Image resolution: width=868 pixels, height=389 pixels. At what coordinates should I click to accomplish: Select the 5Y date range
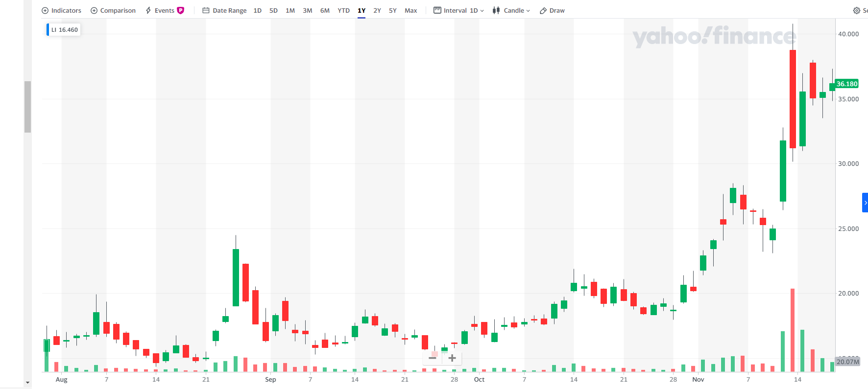point(393,10)
